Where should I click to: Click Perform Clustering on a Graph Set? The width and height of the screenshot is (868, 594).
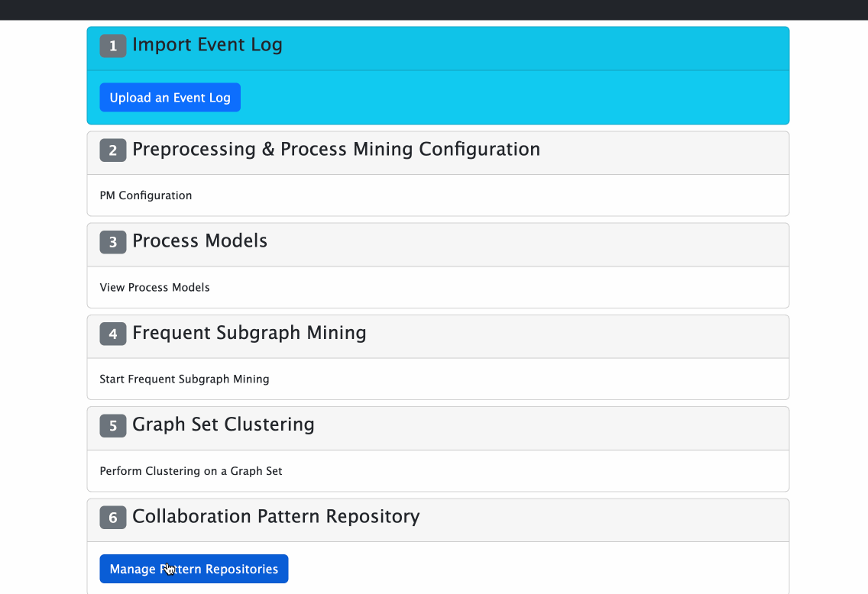191,470
